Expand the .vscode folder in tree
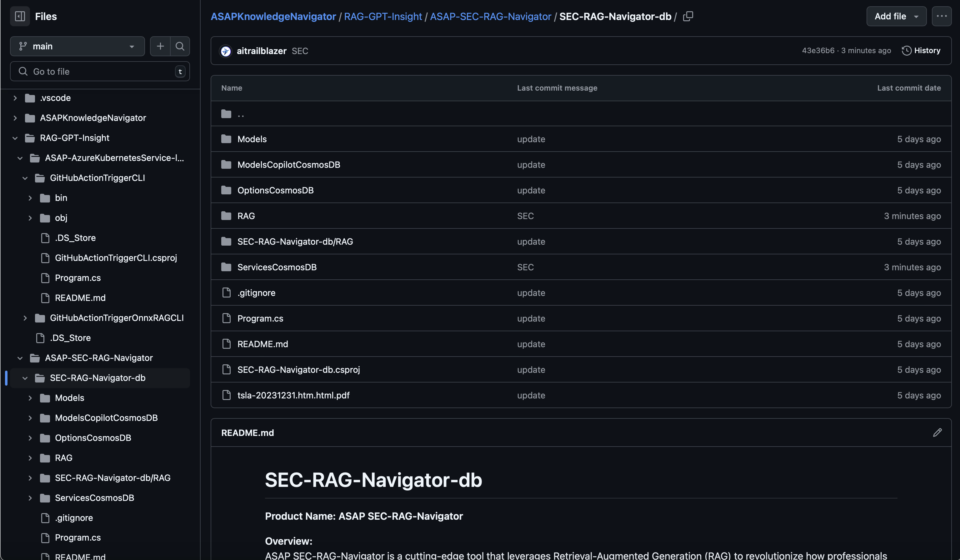Screen dimensions: 960x560 click(x=15, y=98)
